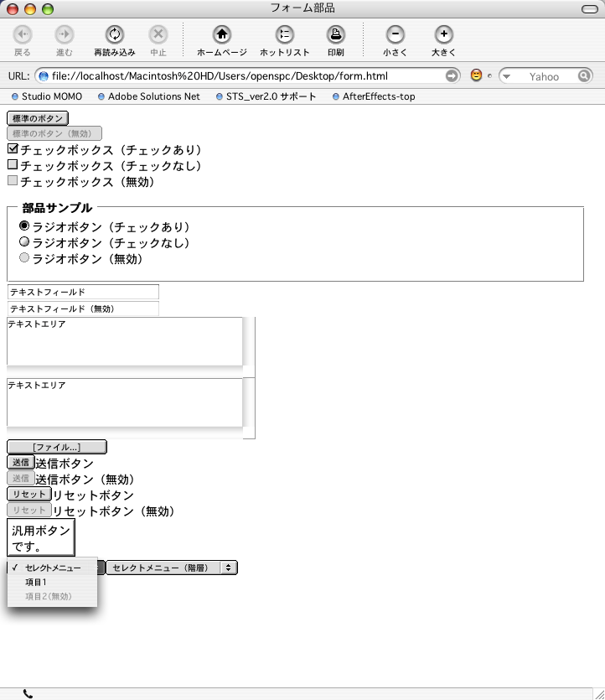Click the smiley face icon near URL

click(x=477, y=75)
